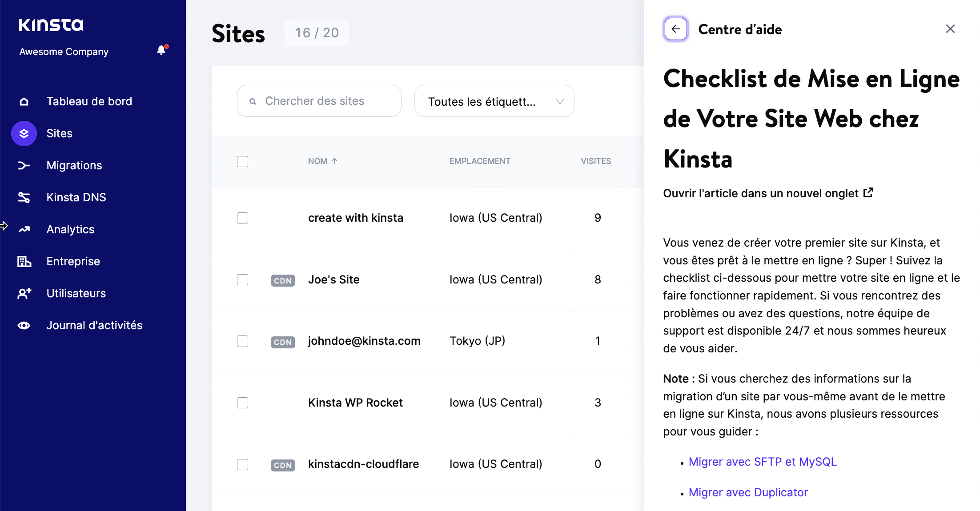Select the kinstacdn-cloudflare row checkbox
The image size is (980, 511).
tap(242, 464)
